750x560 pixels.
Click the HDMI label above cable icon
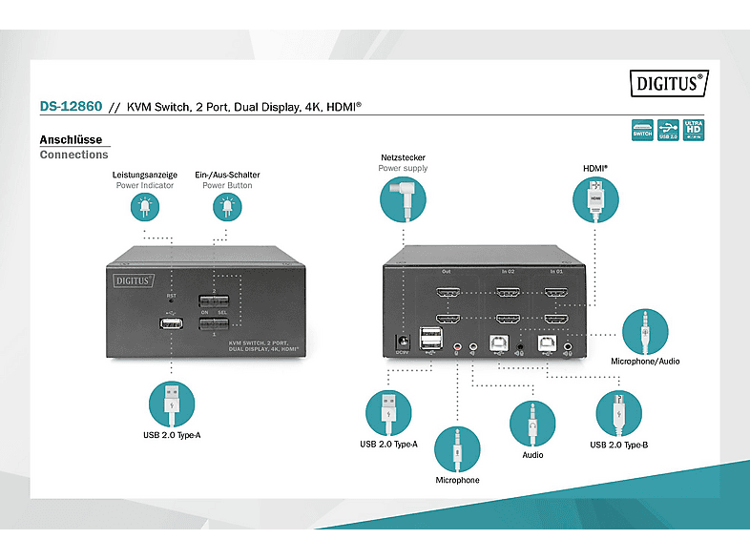click(595, 168)
